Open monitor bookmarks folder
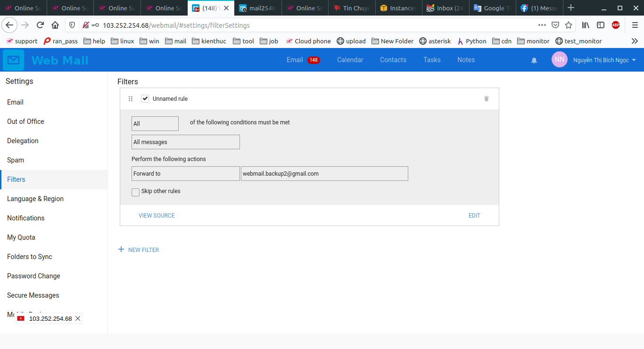 [533, 41]
